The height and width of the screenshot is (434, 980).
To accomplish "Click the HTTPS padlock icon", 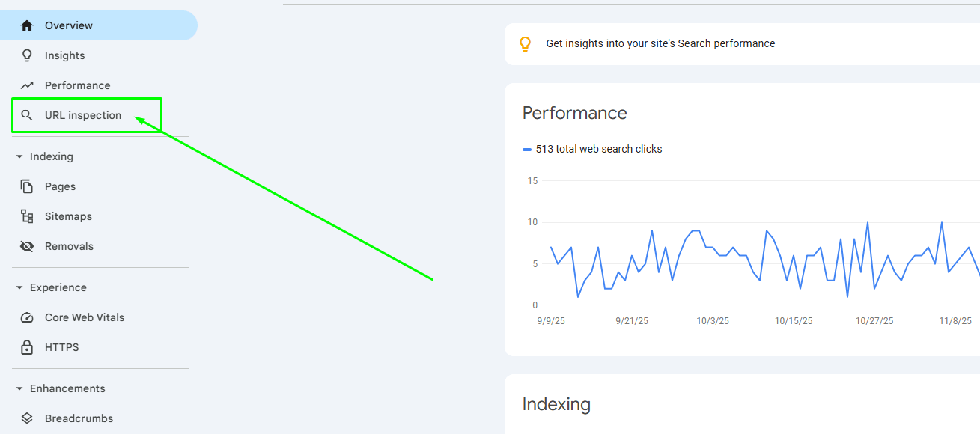I will [x=27, y=347].
